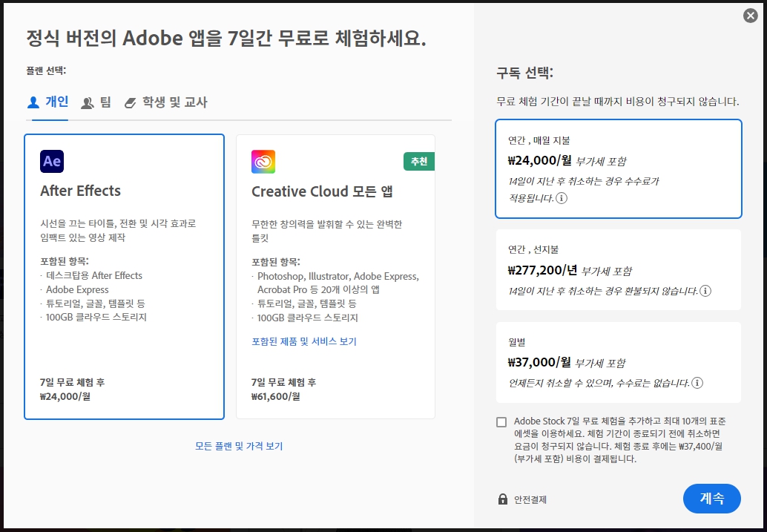This screenshot has height=532, width=767.
Task: Click the ₩61,600/월 price text
Action: [x=276, y=396]
